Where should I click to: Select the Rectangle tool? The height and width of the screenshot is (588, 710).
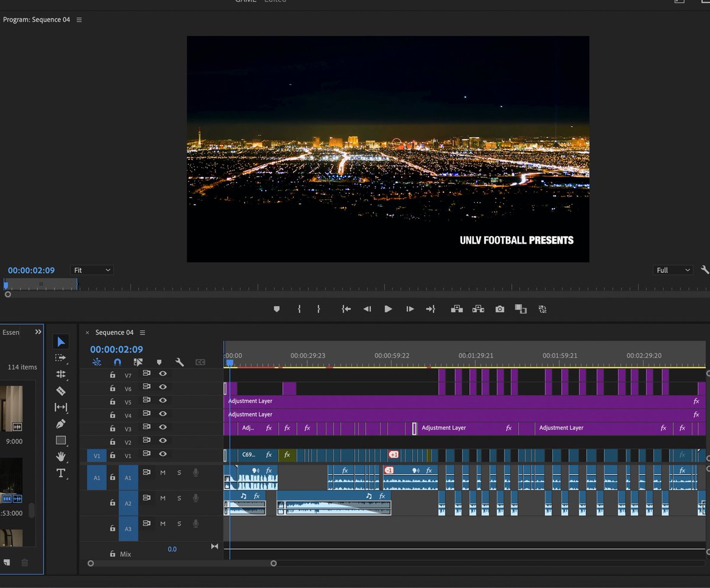[x=61, y=440]
